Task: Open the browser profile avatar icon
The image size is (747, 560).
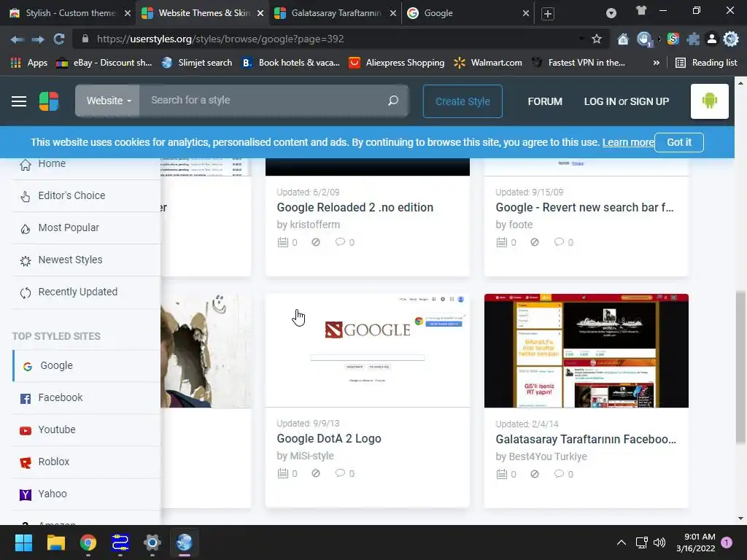Action: pyautogui.click(x=712, y=39)
